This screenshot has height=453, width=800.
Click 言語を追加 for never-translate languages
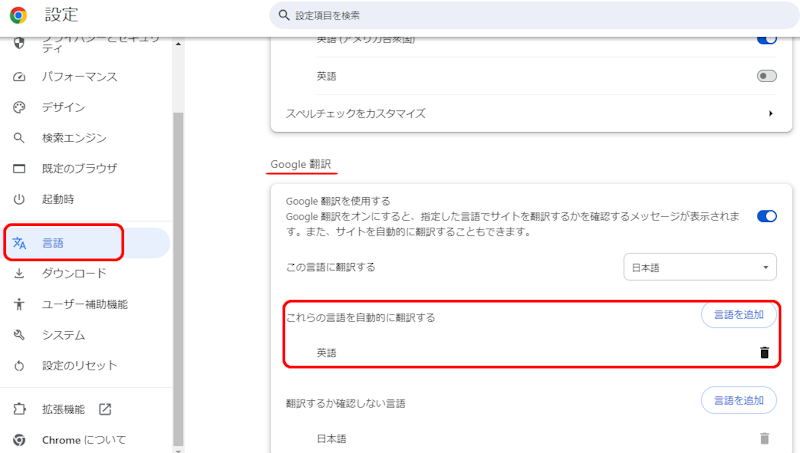[x=738, y=401]
